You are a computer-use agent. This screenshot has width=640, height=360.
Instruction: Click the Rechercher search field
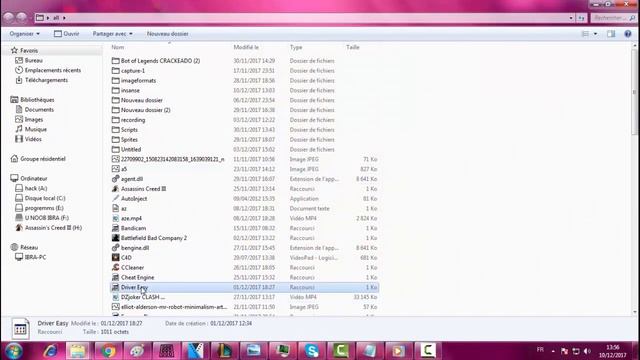click(x=614, y=18)
